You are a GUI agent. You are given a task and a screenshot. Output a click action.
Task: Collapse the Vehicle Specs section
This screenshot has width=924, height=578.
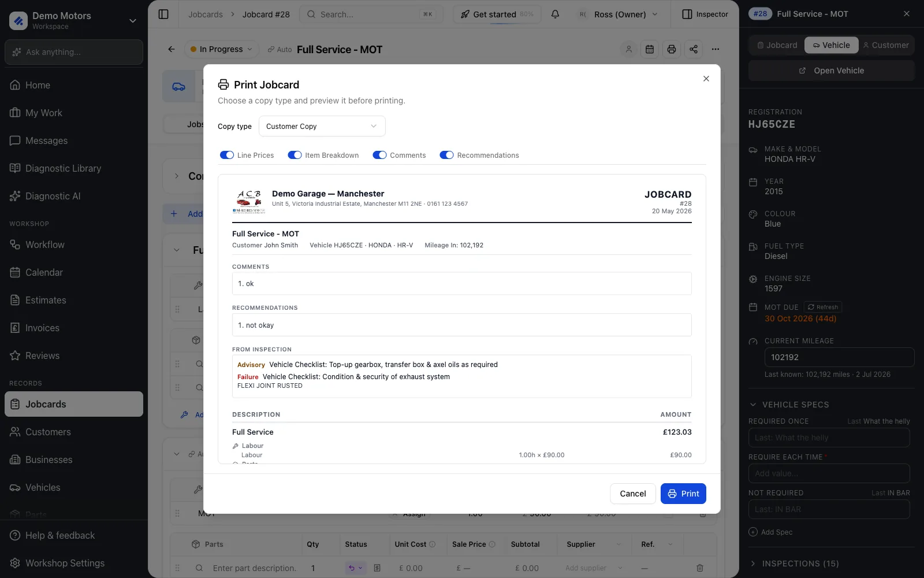tap(788, 405)
